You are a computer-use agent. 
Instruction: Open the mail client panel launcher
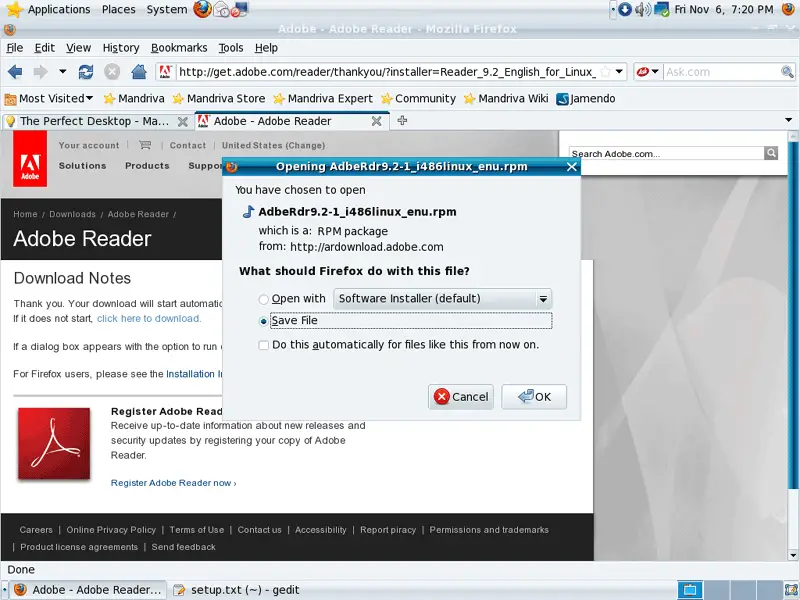222,9
